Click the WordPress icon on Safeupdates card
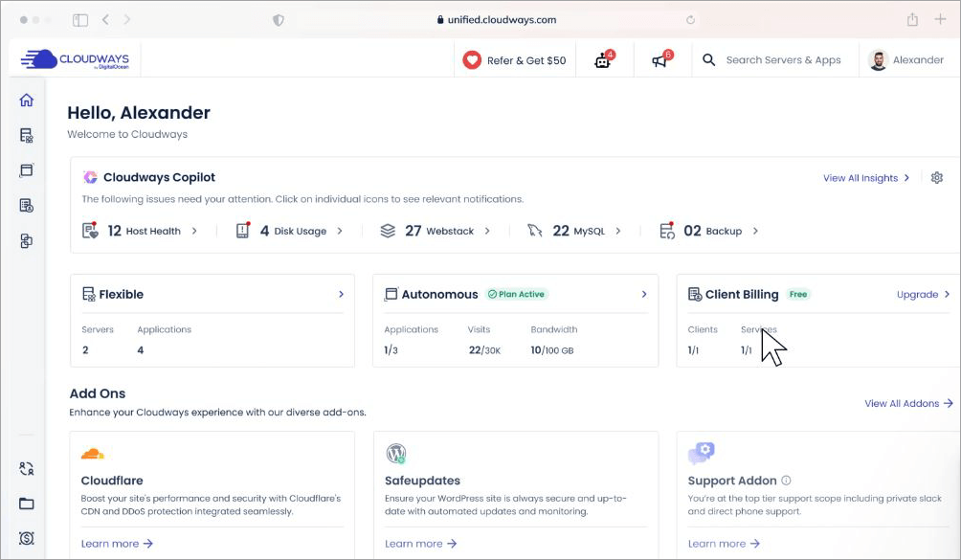This screenshot has height=560, width=961. pyautogui.click(x=396, y=452)
